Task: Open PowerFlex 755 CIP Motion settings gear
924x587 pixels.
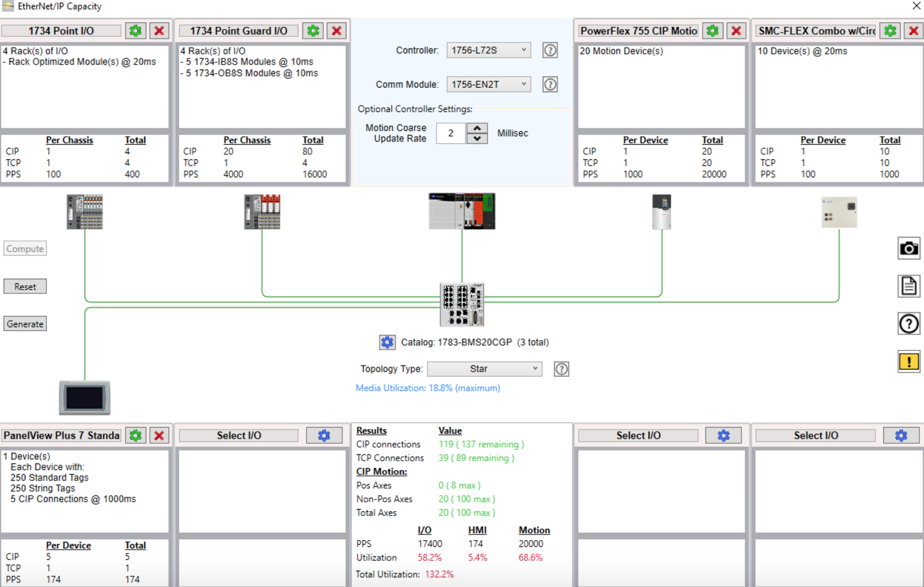Action: 712,30
